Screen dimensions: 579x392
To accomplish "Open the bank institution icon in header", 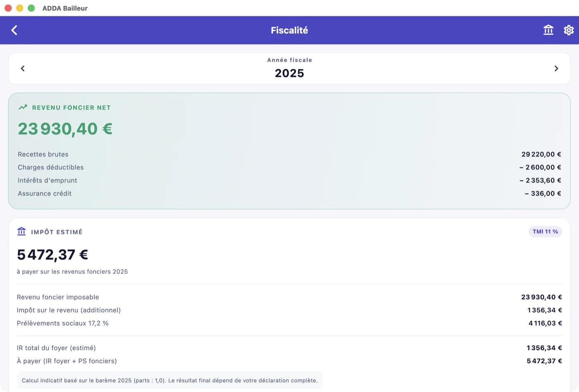I will click(548, 30).
